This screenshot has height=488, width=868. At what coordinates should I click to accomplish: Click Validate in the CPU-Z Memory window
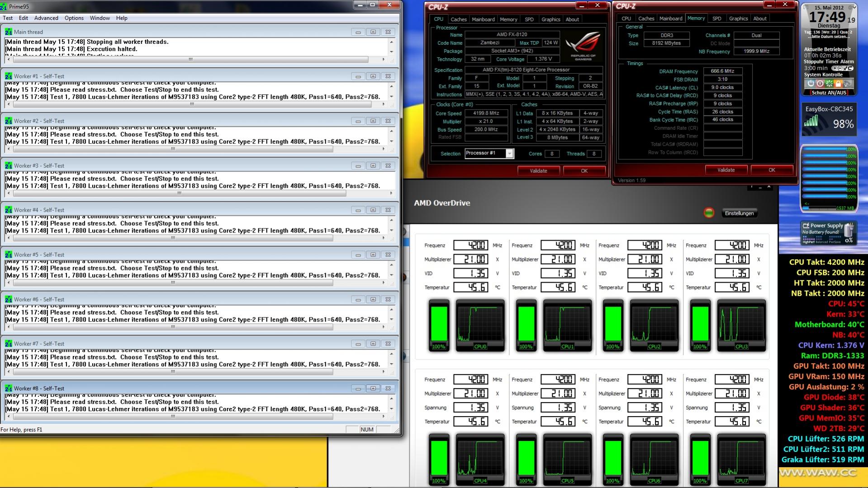coord(726,170)
